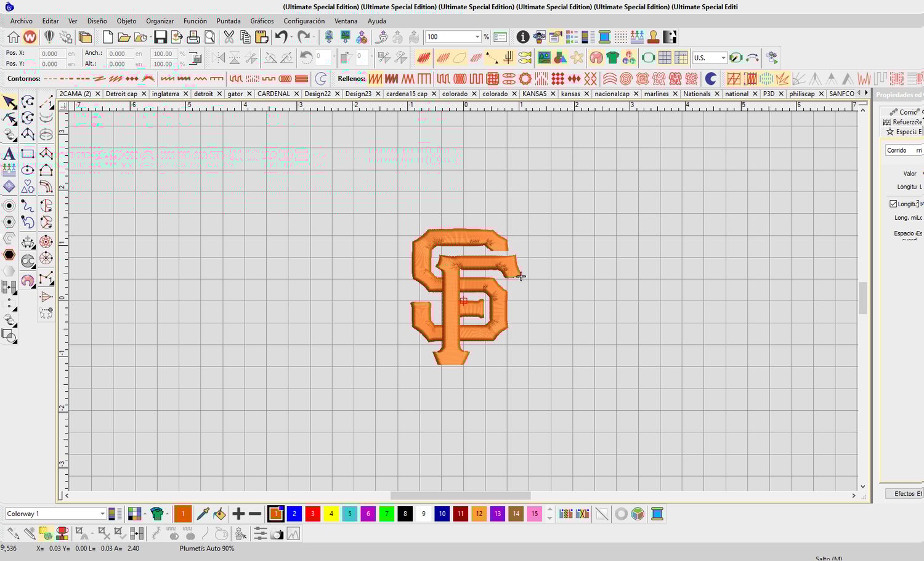Click the thread spool icon in color toolbar
The height and width of the screenshot is (561, 924).
coord(657,514)
